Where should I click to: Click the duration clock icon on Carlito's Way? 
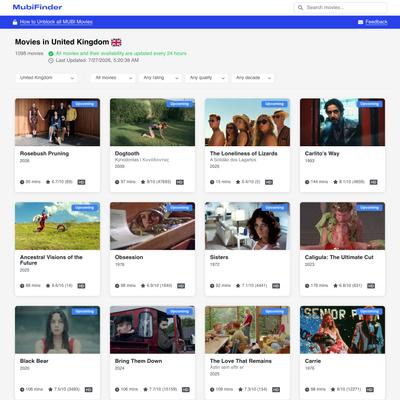[x=307, y=182]
